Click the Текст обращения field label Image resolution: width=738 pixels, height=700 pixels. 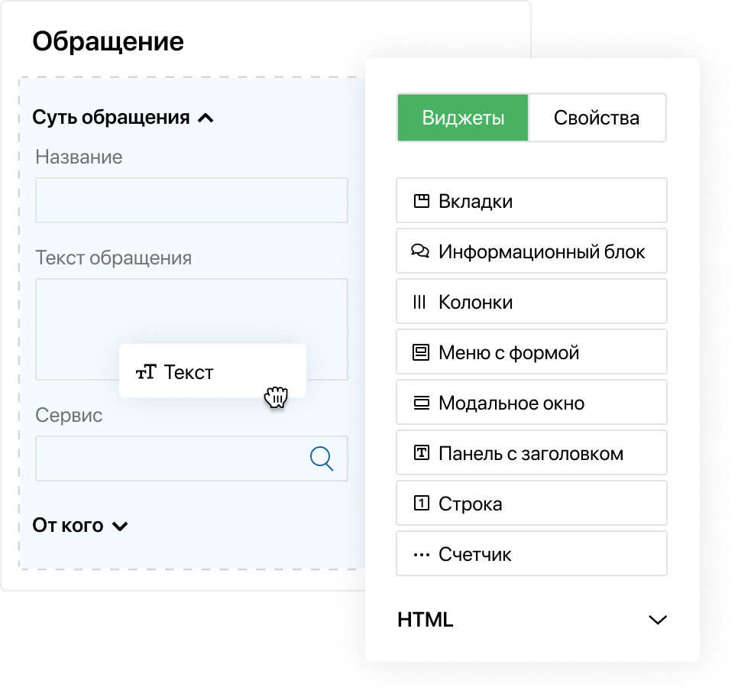pyautogui.click(x=113, y=258)
